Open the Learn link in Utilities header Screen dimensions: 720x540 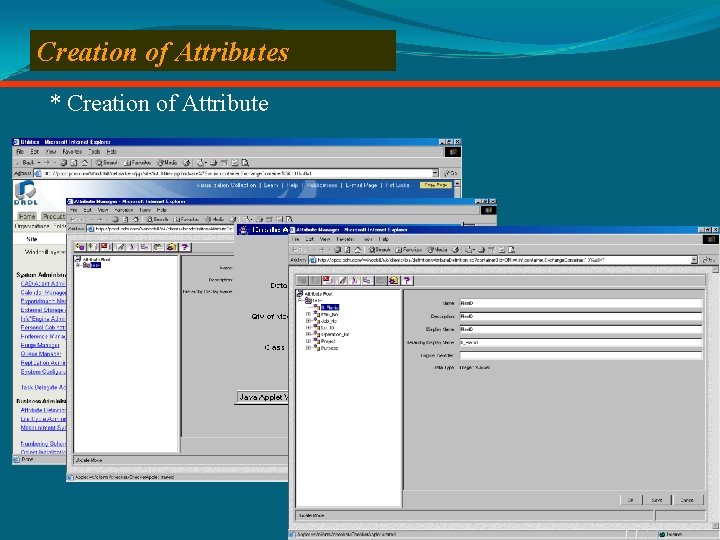click(x=271, y=185)
